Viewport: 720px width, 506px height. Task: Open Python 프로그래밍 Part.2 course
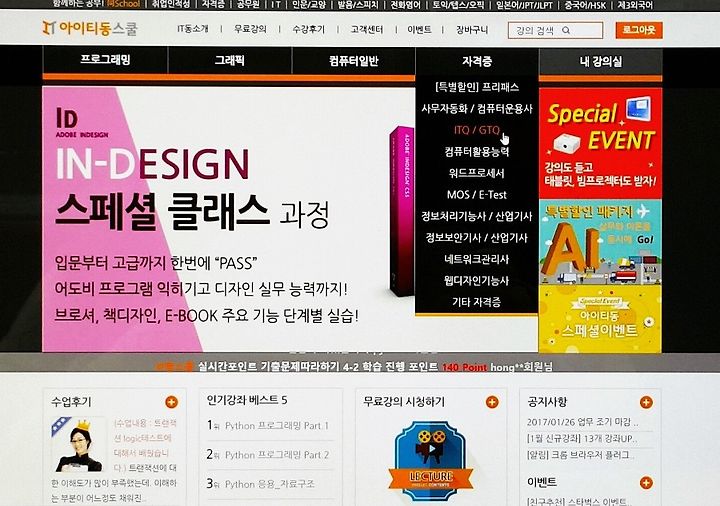276,455
